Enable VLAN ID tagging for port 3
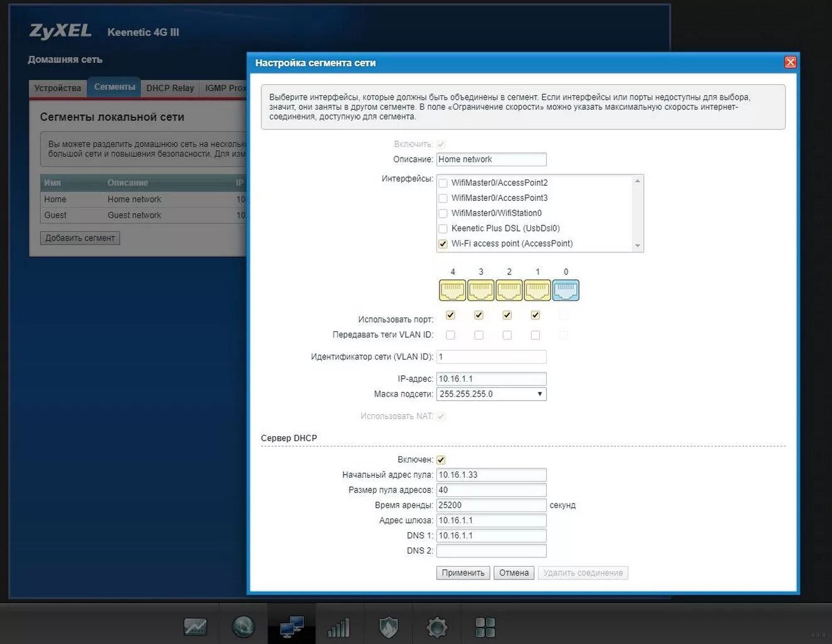Screen dimensions: 832x644 (x=478, y=335)
